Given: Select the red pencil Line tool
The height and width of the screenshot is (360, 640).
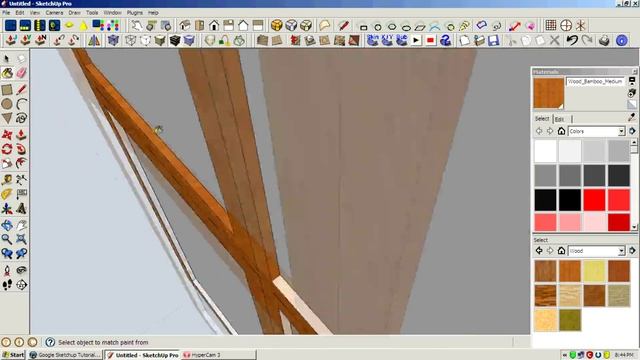Looking at the screenshot, I should tap(21, 90).
